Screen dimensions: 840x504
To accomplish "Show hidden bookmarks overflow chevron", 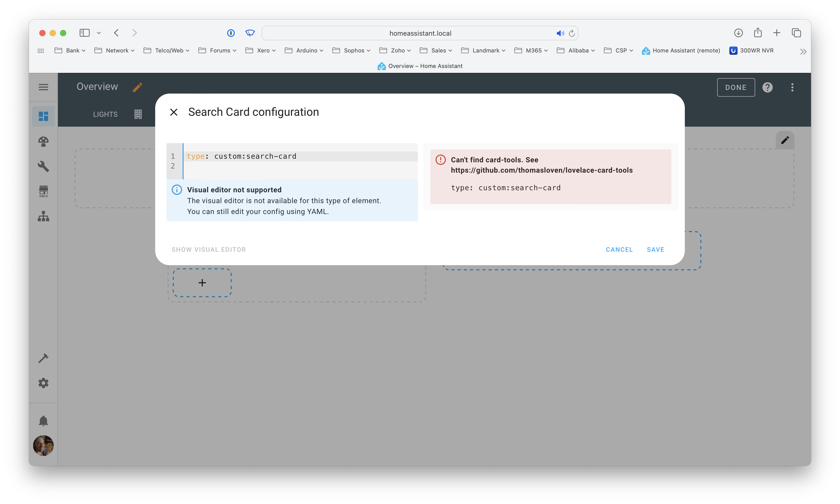I will (x=803, y=52).
